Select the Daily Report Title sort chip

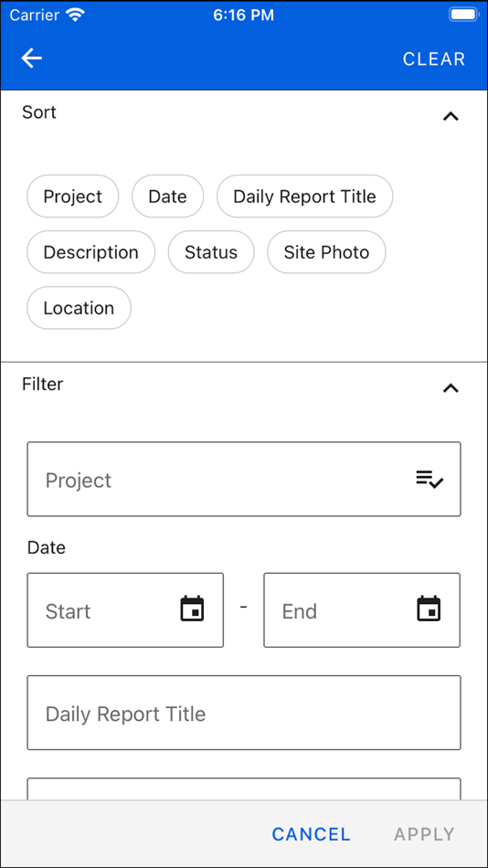tap(304, 196)
